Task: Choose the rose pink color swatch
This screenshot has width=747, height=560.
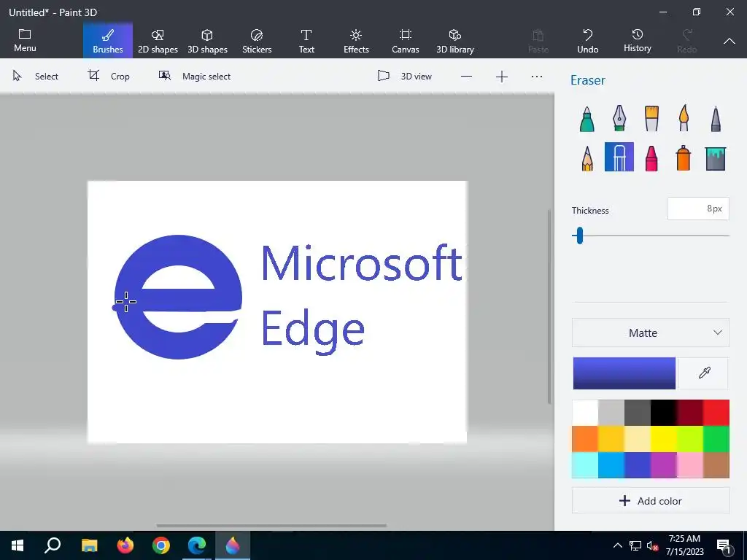Action: click(690, 464)
